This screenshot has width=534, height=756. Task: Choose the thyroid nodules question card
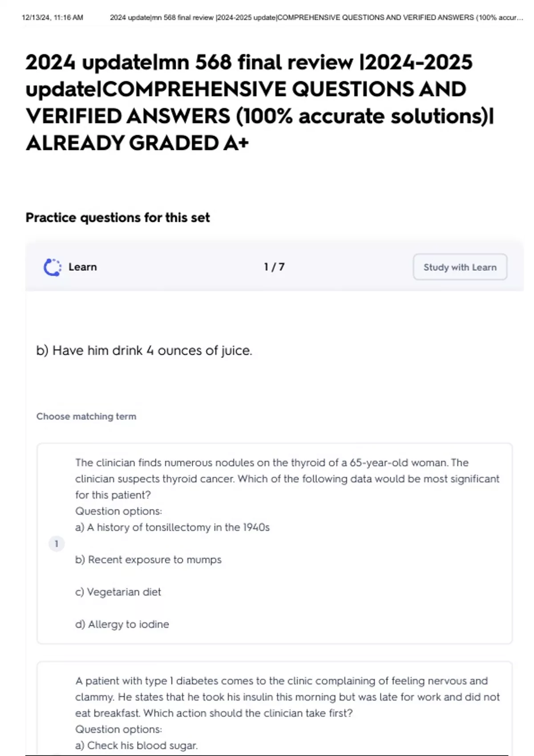[274, 543]
